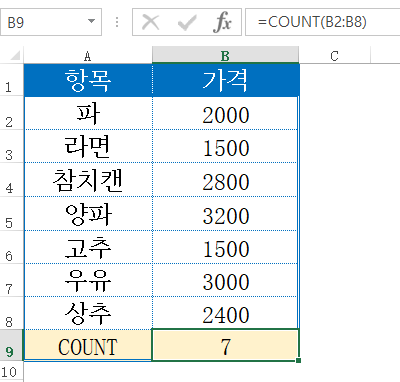The height and width of the screenshot is (382, 400).
Task: Click the Enter checkmark icon in formula bar
Action: (x=187, y=23)
